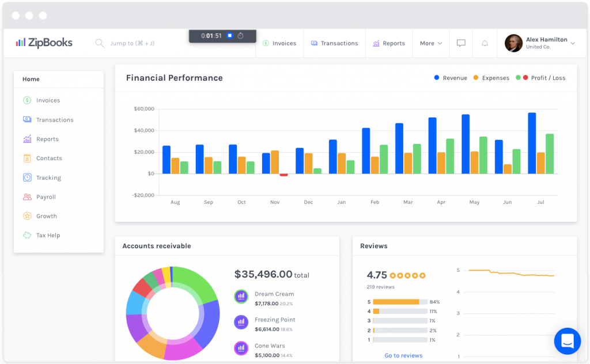This screenshot has width=590, height=364.
Task: Click the Jump to search field
Action: tap(132, 43)
